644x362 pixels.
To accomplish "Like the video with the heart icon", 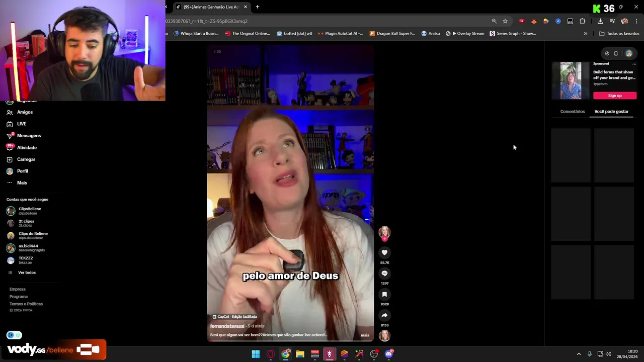I will point(384,252).
